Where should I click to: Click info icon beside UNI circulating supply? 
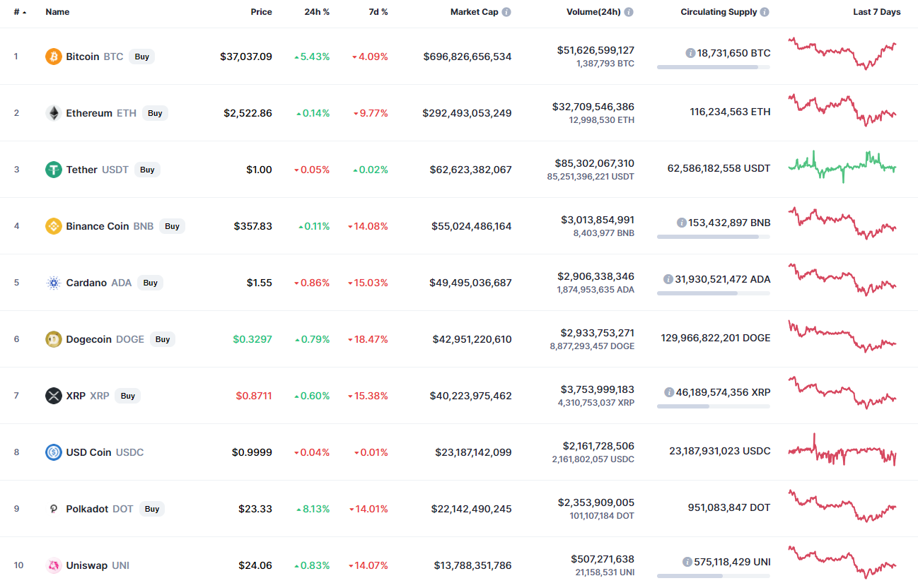coord(687,562)
